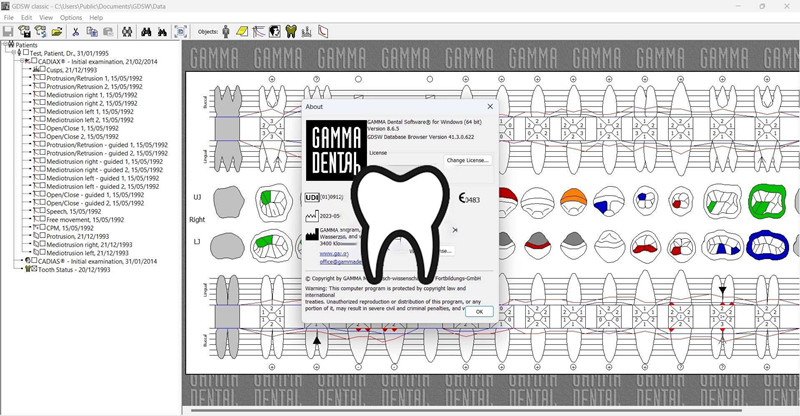Click the UDI symbol in About dialog
This screenshot has height=416, width=800.
point(312,197)
